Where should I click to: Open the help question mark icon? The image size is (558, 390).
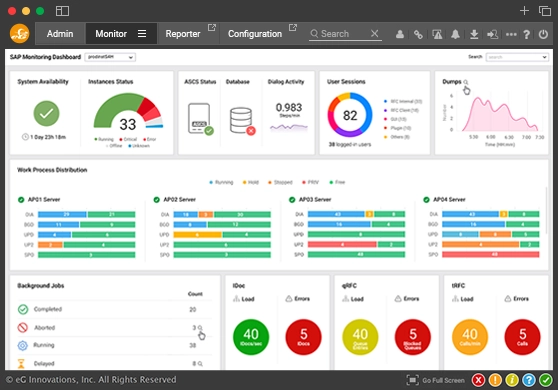click(527, 34)
